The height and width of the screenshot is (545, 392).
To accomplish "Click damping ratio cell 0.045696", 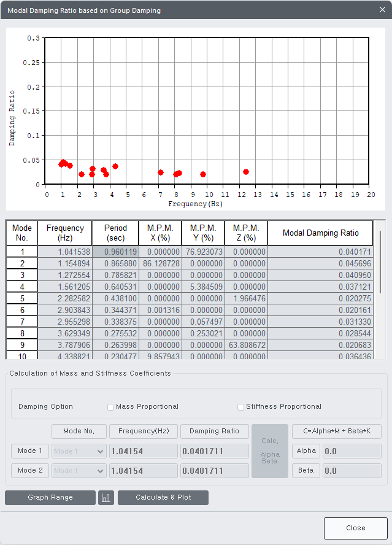I will tap(320, 263).
